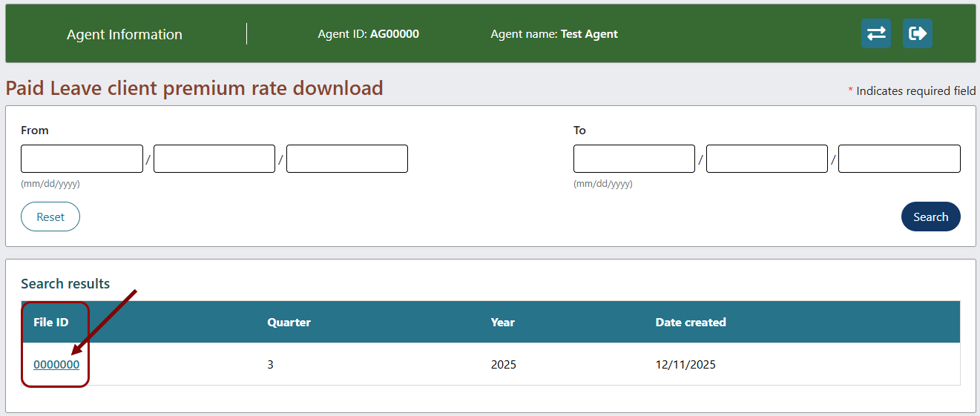Select the year 2025 cell
Viewport: 980px width, 416px height.
coord(503,364)
